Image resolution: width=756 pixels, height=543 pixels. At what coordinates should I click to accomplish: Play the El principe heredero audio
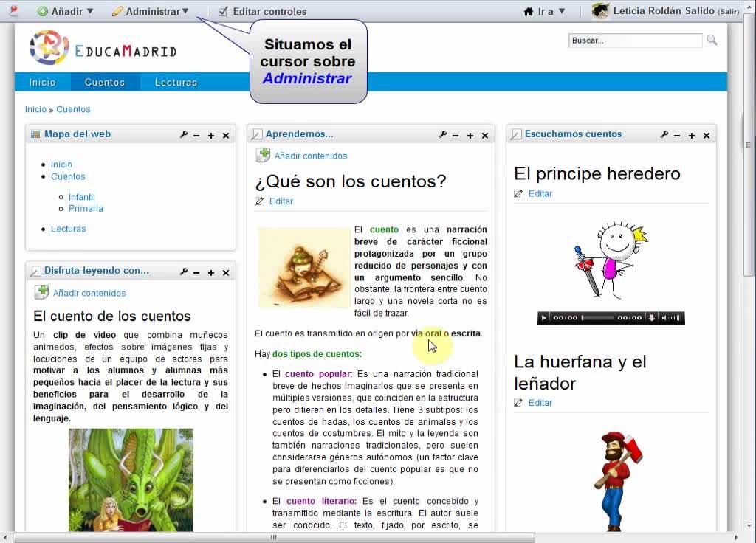point(544,318)
